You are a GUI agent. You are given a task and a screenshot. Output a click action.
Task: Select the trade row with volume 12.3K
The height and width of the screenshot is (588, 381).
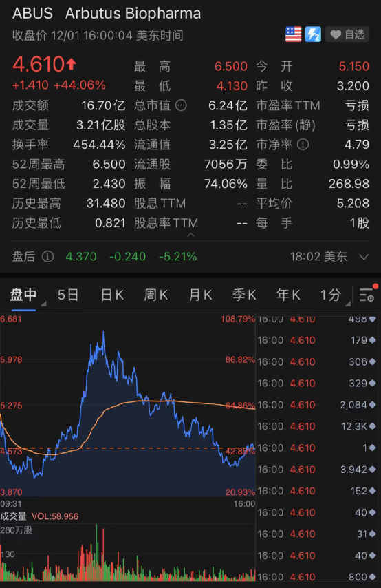coord(317,426)
